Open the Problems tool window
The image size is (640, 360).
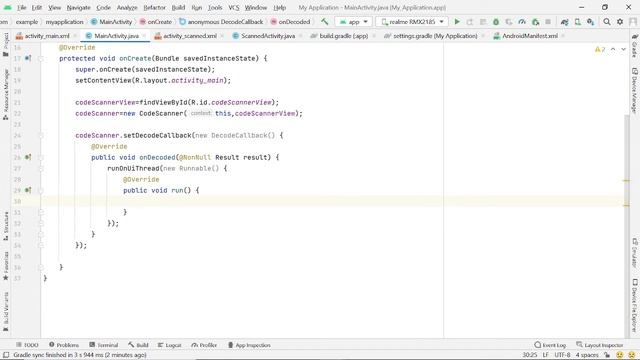pyautogui.click(x=64, y=345)
